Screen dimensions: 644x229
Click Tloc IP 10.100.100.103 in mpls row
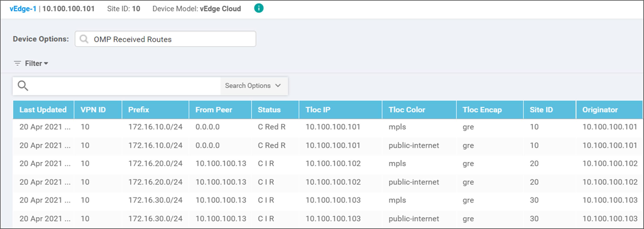[333, 200]
